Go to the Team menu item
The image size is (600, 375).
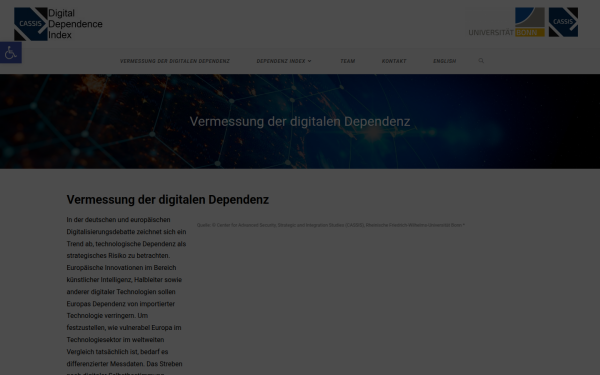[347, 61]
